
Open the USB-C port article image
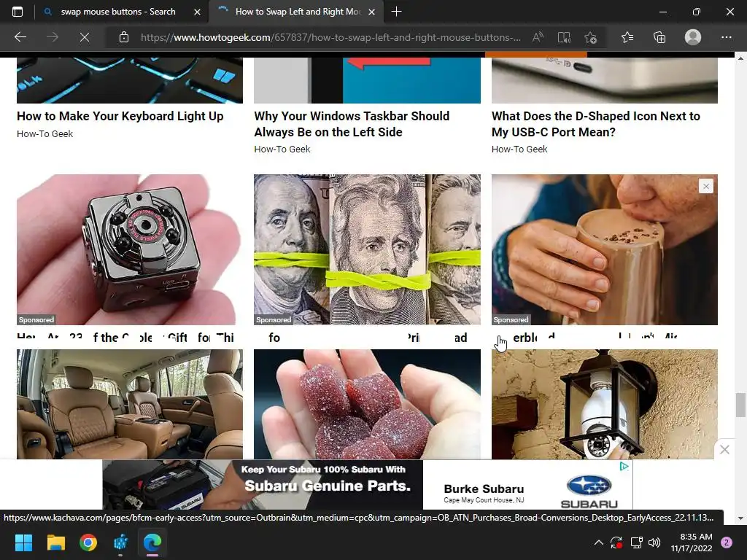[605, 80]
